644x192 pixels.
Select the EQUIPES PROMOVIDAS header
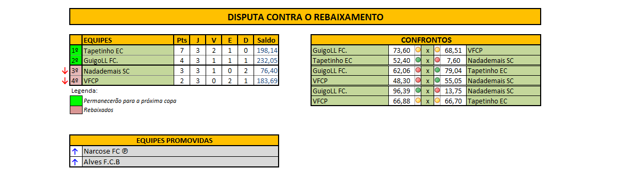[x=174, y=141]
